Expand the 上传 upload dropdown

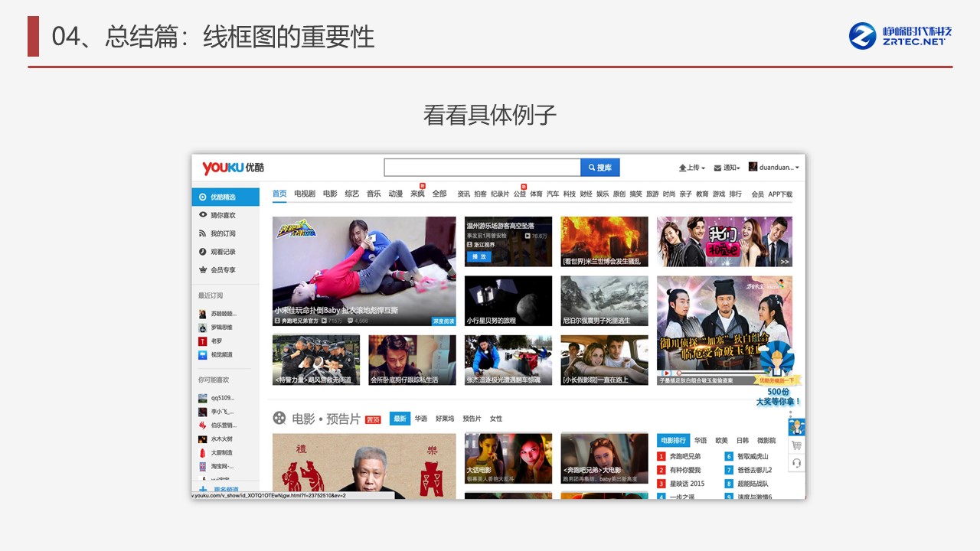691,168
